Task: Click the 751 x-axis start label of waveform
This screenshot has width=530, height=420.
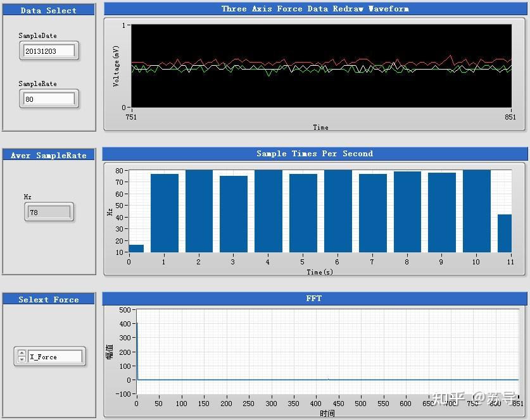Action: click(131, 117)
